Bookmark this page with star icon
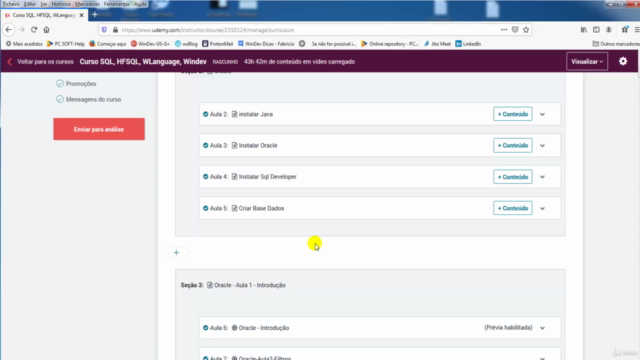Viewport: 640px width, 360px height. (x=526, y=29)
